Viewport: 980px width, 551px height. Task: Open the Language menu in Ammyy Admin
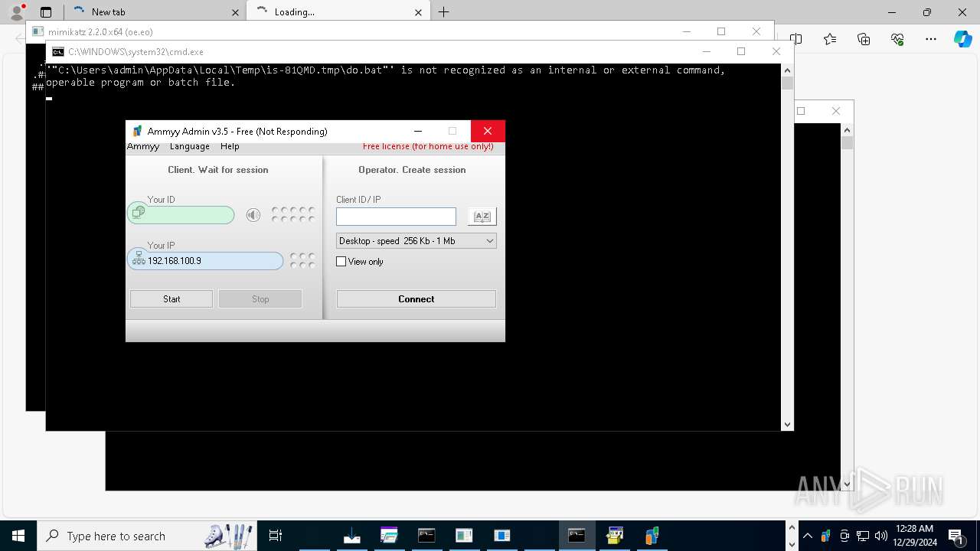pyautogui.click(x=190, y=146)
